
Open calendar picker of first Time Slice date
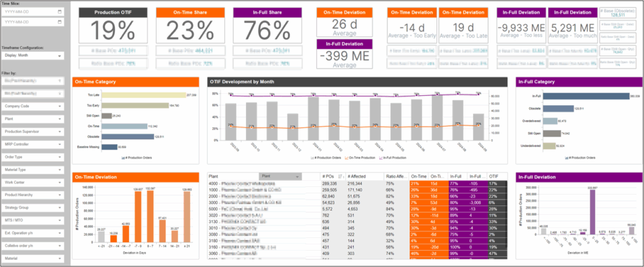point(59,11)
